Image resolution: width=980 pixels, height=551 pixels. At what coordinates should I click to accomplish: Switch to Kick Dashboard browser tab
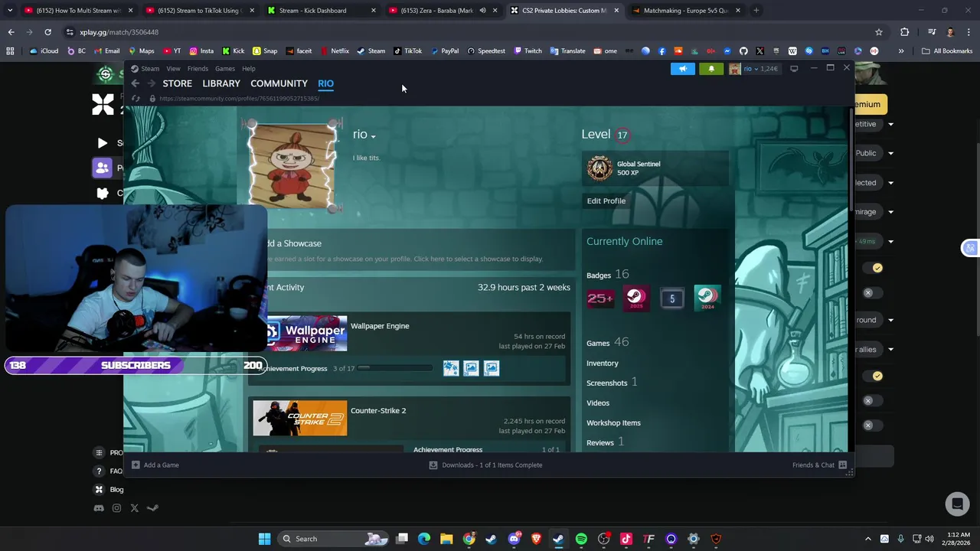320,11
